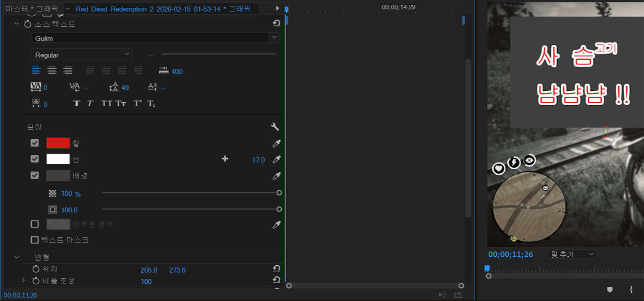Reset the 비율 조정 scale value
The width and height of the screenshot is (644, 301).
276,280
